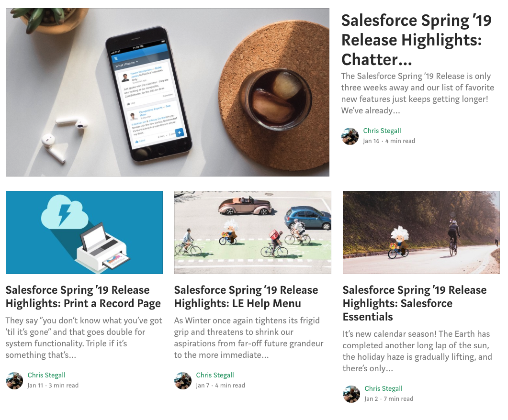Open the "They say you don't know" excerpt
The width and height of the screenshot is (508, 420).
click(x=84, y=338)
